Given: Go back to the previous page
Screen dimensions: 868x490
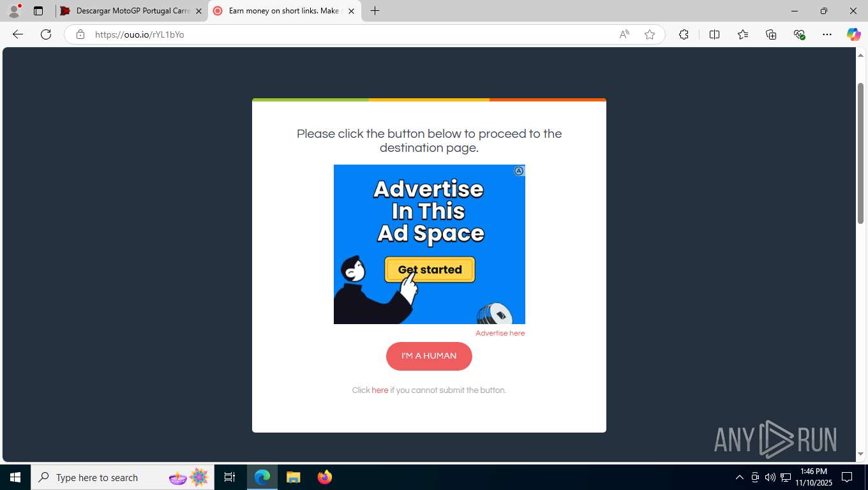Looking at the screenshot, I should 18,34.
